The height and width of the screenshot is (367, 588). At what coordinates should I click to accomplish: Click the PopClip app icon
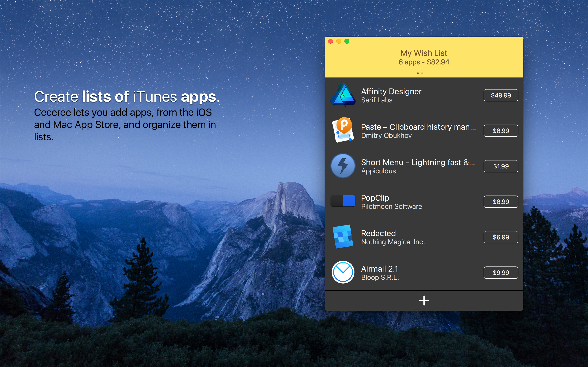(343, 201)
